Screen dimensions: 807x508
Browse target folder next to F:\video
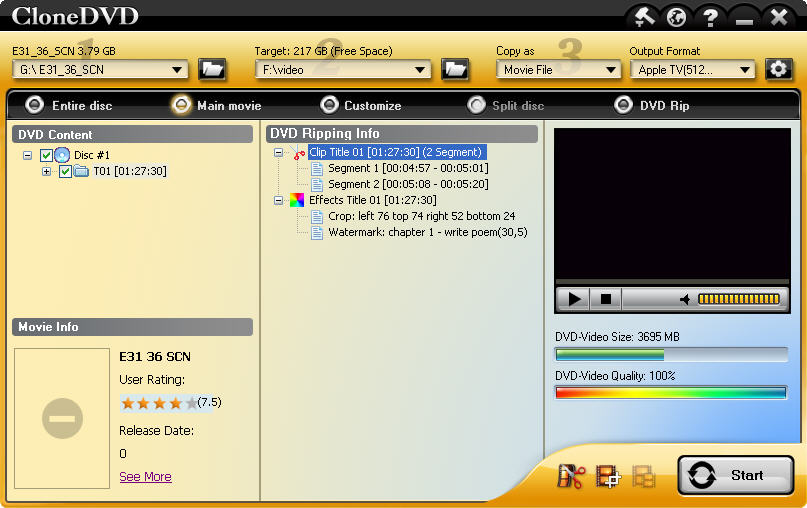(455, 69)
